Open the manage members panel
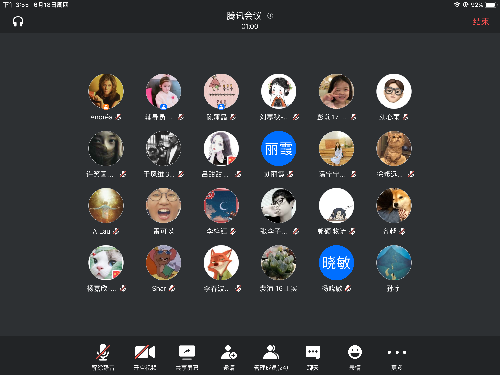This screenshot has width=500, height=375. point(271,352)
